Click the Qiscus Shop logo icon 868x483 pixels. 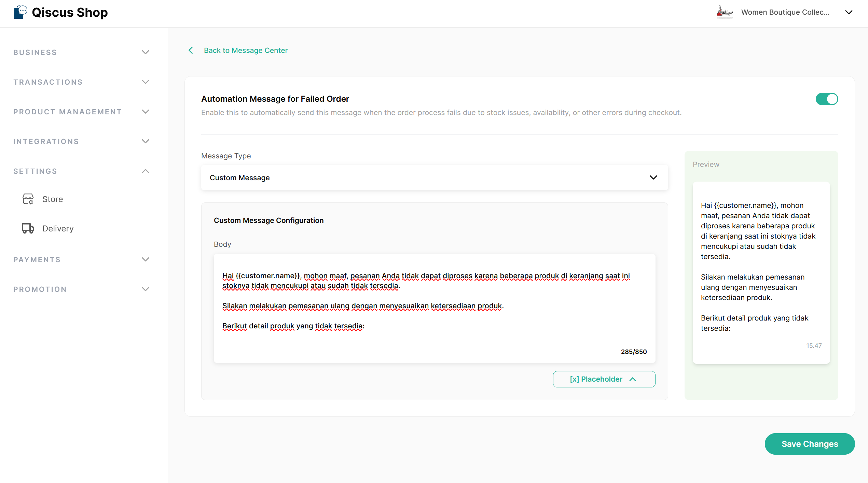click(20, 12)
